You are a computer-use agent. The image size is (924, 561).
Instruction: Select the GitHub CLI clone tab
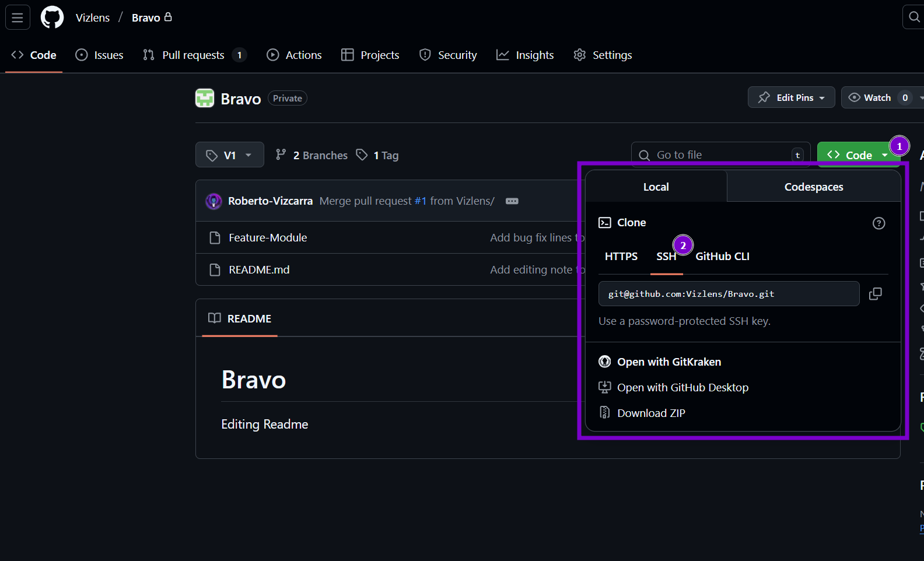point(722,257)
